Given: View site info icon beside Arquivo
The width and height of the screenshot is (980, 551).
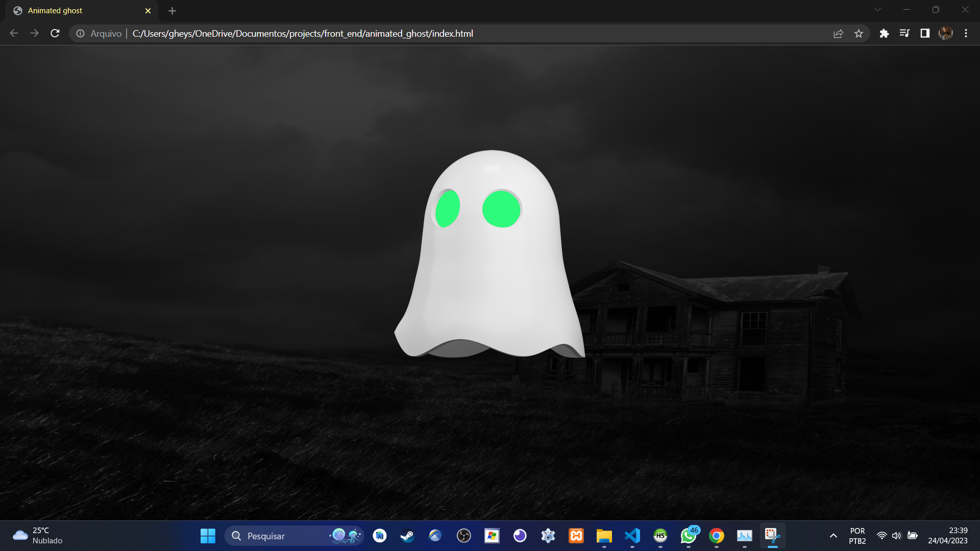Looking at the screenshot, I should [80, 34].
